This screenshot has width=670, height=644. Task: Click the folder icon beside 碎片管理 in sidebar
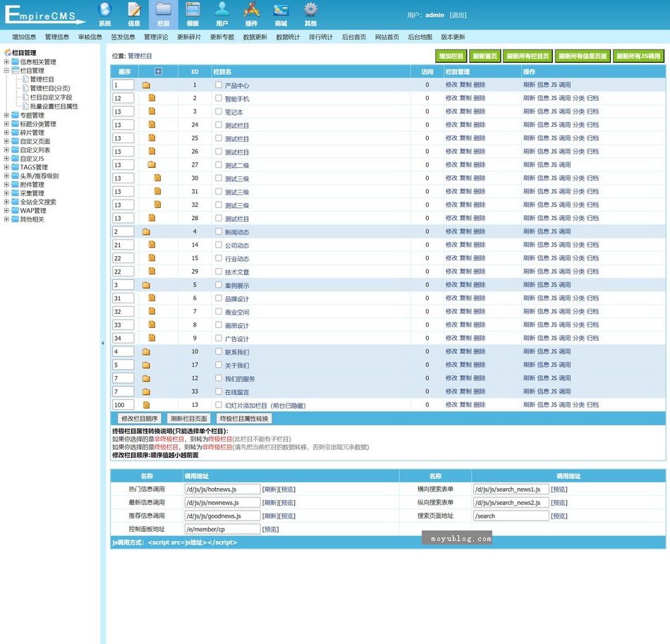click(16, 133)
